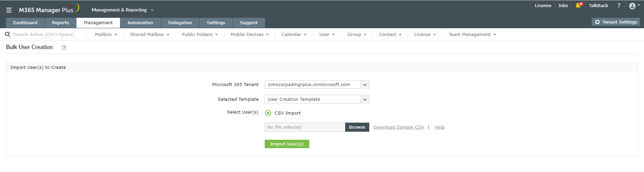Click the Search Action input field
The height and width of the screenshot is (172, 644).
coord(47,35)
